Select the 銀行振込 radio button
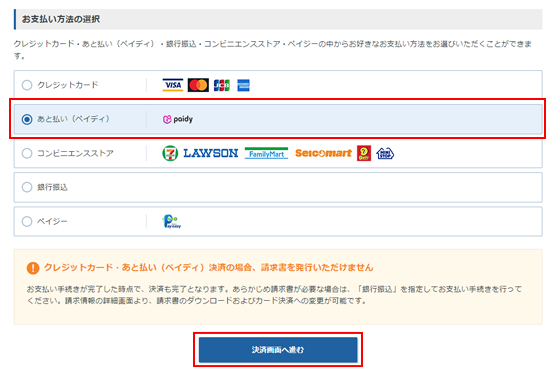The width and height of the screenshot is (550, 377). [27, 187]
